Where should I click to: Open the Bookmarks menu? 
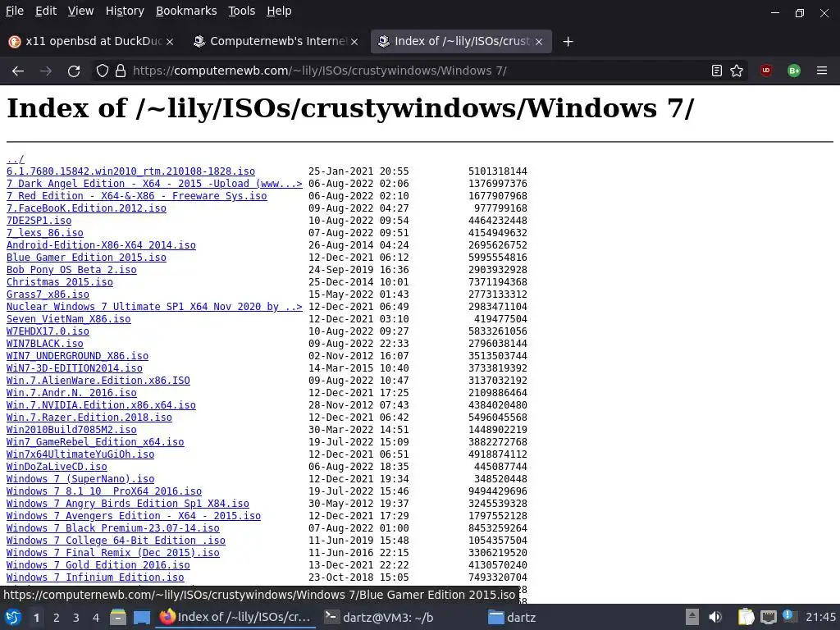pyautogui.click(x=186, y=11)
